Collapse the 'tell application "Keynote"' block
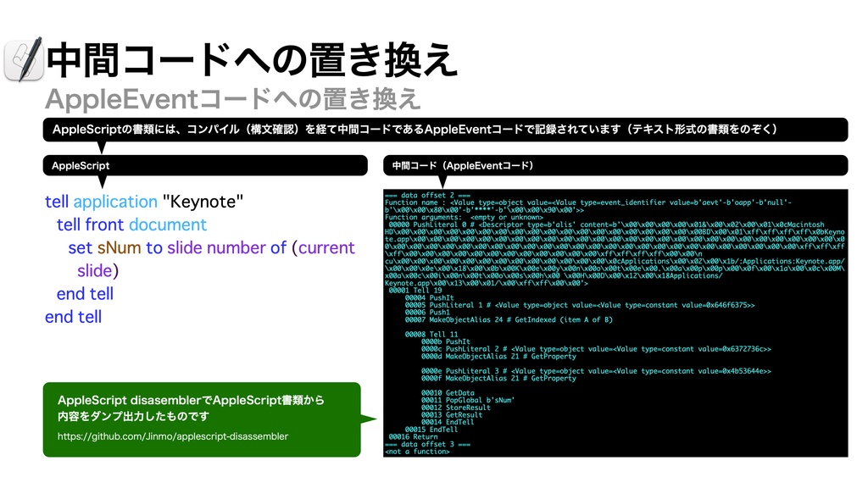868x488 pixels. pyautogui.click(x=144, y=202)
